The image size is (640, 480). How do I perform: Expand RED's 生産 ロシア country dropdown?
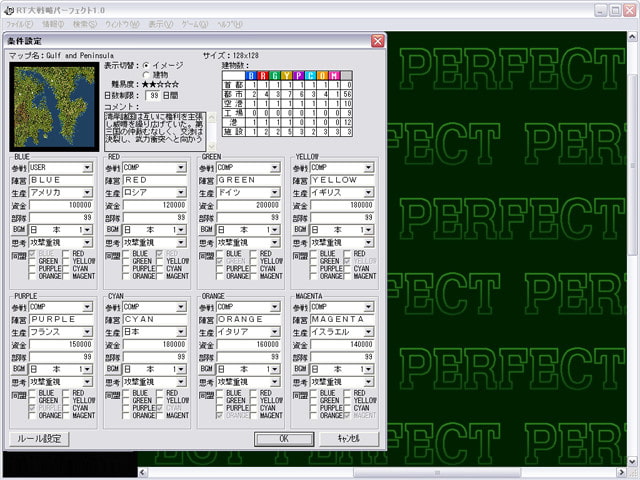pyautogui.click(x=182, y=193)
